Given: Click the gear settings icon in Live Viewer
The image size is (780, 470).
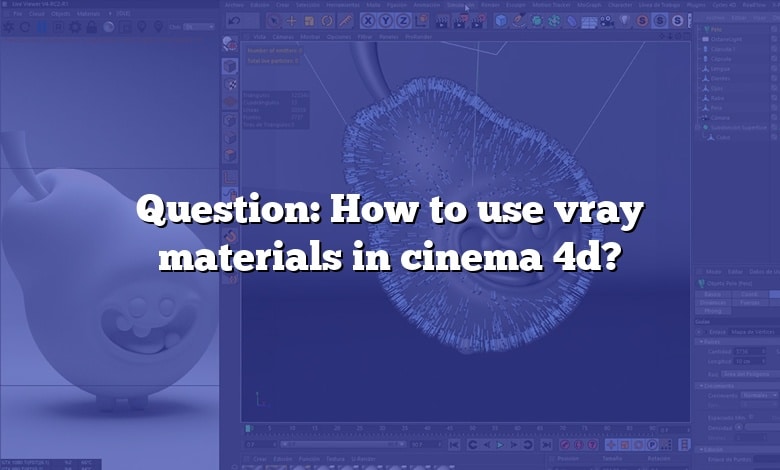Looking at the screenshot, I should [75, 27].
